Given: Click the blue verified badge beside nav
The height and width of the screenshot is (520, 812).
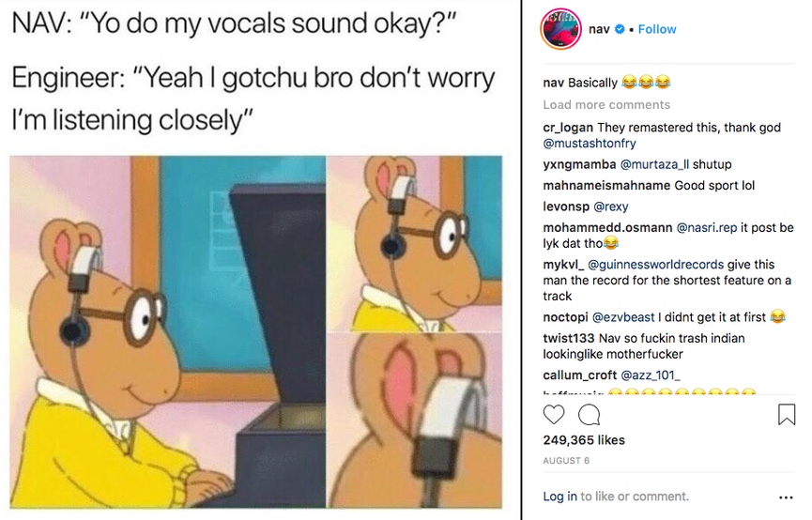Looking at the screenshot, I should click(x=620, y=29).
